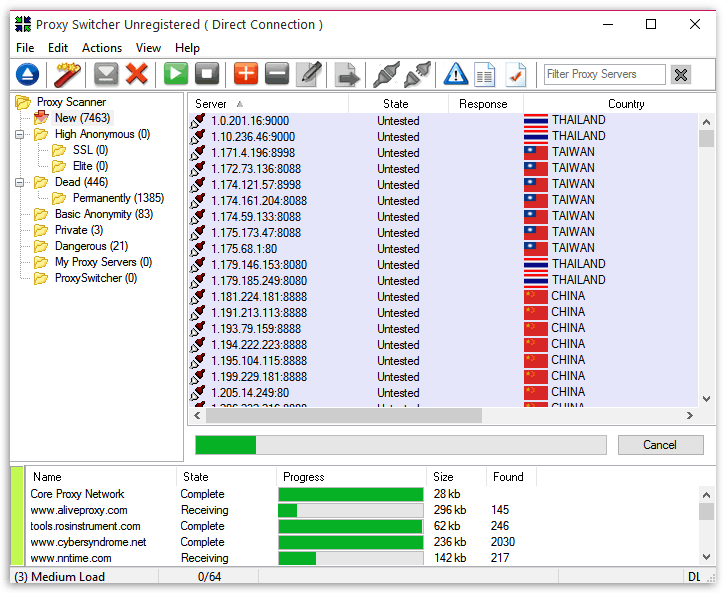Click the pencil edit proxy icon

tap(310, 74)
